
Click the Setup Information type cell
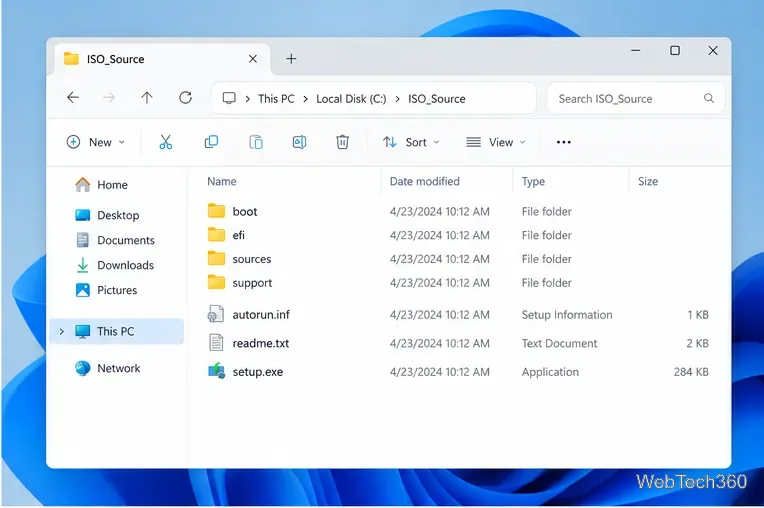[x=567, y=315]
